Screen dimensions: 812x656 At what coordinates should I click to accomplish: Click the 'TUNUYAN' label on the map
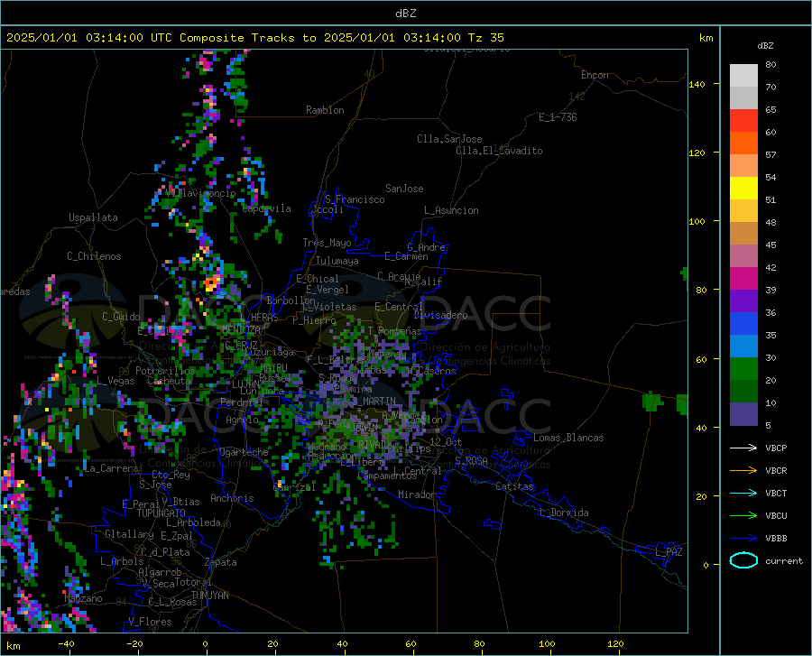pyautogui.click(x=209, y=595)
